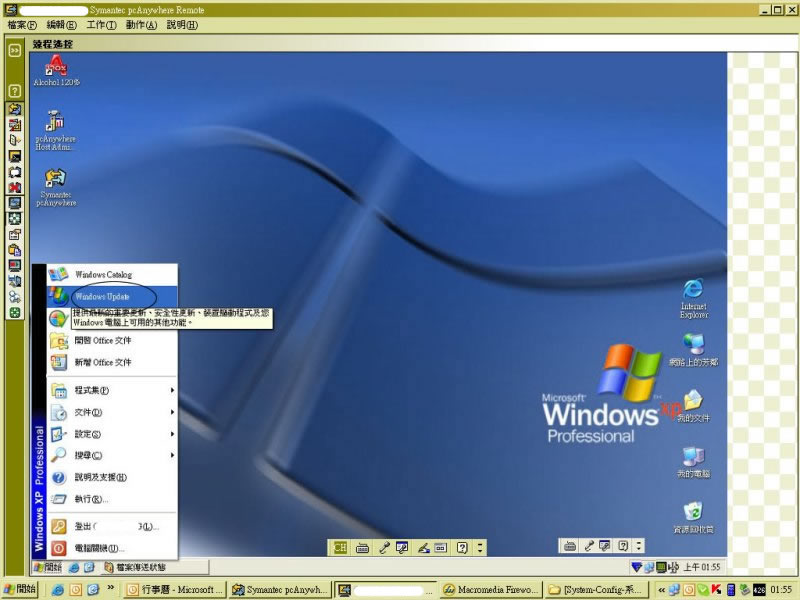Switch to System-Config folder taskbar button
The image size is (800, 600).
tap(595, 589)
